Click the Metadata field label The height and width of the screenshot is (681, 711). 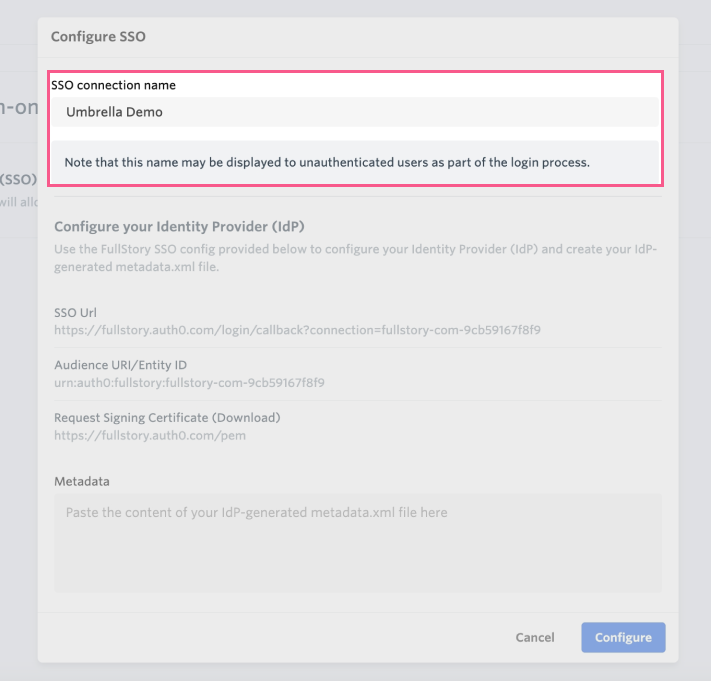82,481
